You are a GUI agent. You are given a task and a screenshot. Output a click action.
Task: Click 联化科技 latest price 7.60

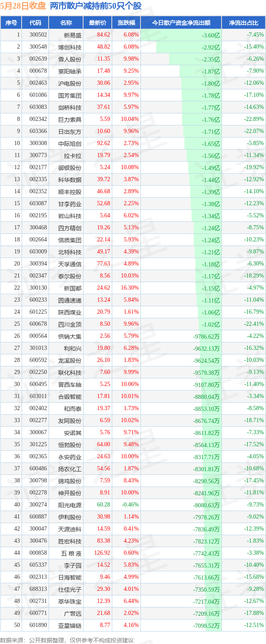tap(105, 372)
